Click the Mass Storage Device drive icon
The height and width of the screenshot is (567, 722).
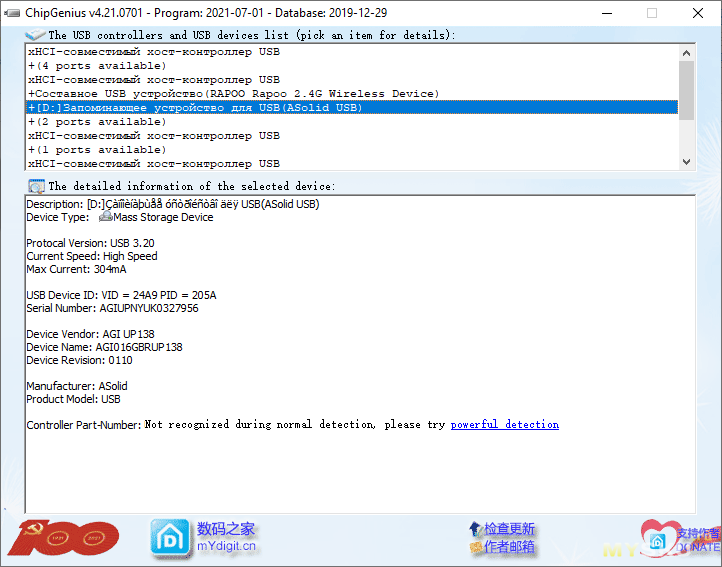coord(104,217)
